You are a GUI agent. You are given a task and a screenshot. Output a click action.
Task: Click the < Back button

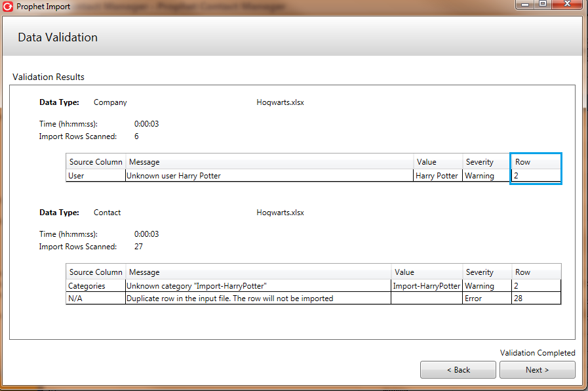pos(458,369)
